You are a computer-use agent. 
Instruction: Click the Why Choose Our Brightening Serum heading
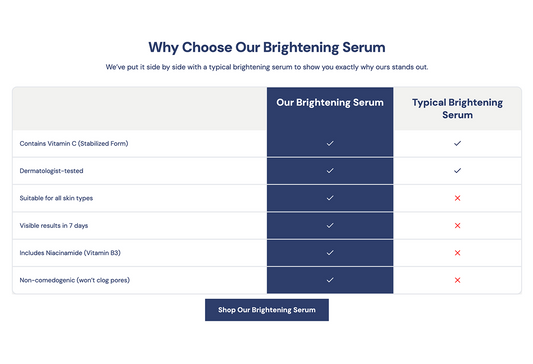(x=266, y=48)
